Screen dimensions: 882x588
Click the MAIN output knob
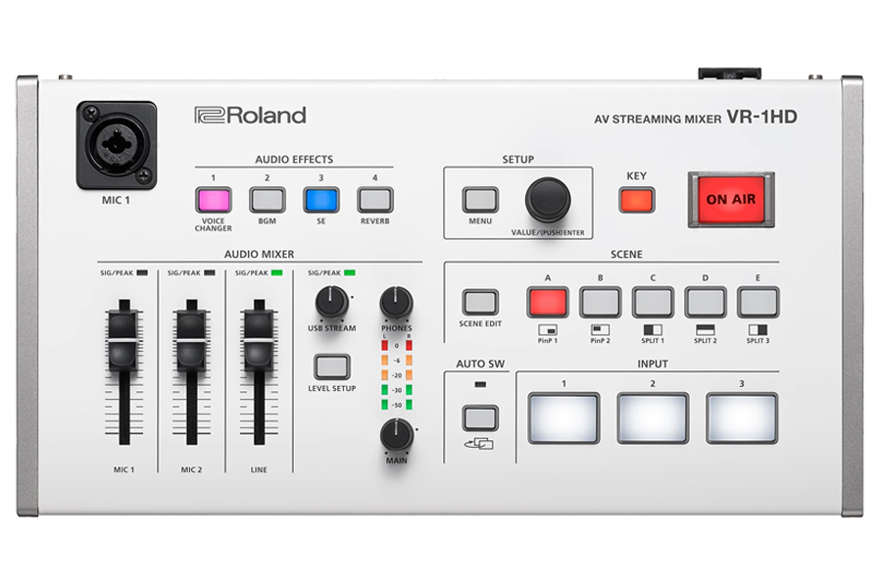point(397,435)
